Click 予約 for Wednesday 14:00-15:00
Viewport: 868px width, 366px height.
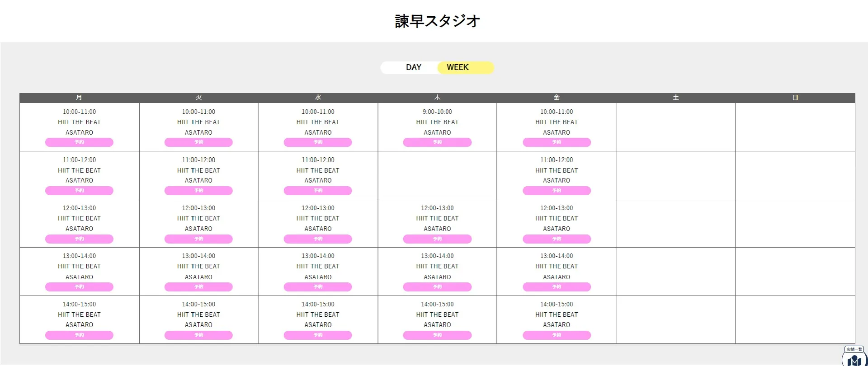click(318, 335)
